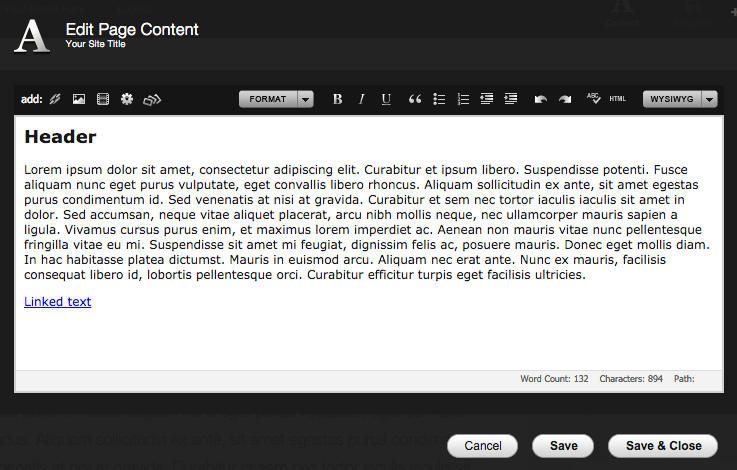Click the blockquote quotation marks icon
737x470 pixels.
click(415, 99)
